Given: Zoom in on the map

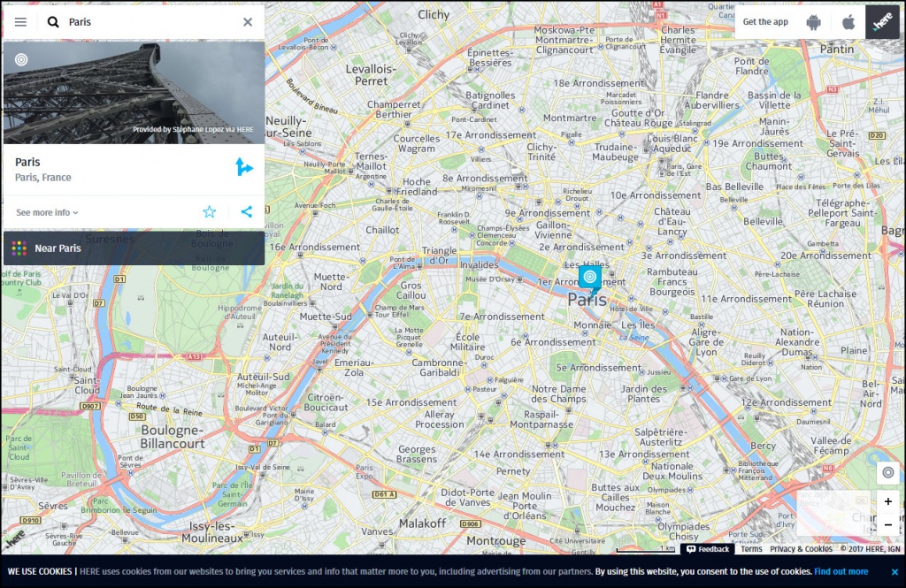Looking at the screenshot, I should (887, 501).
